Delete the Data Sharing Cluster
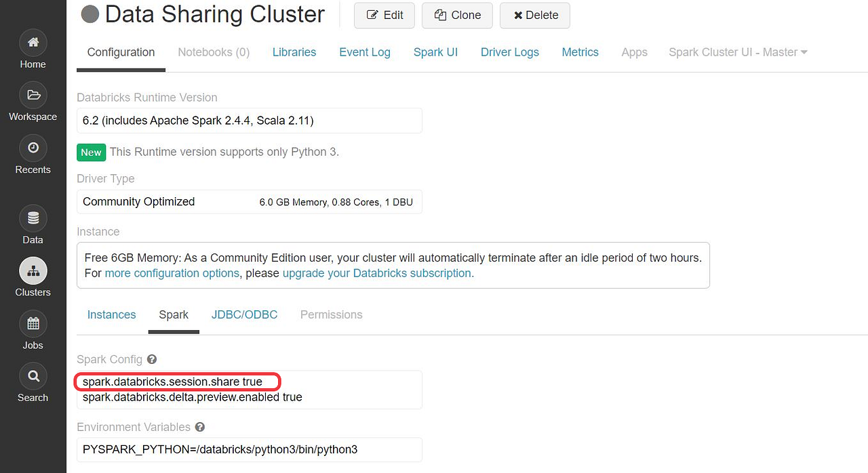Image resolution: width=868 pixels, height=473 pixels. (535, 15)
